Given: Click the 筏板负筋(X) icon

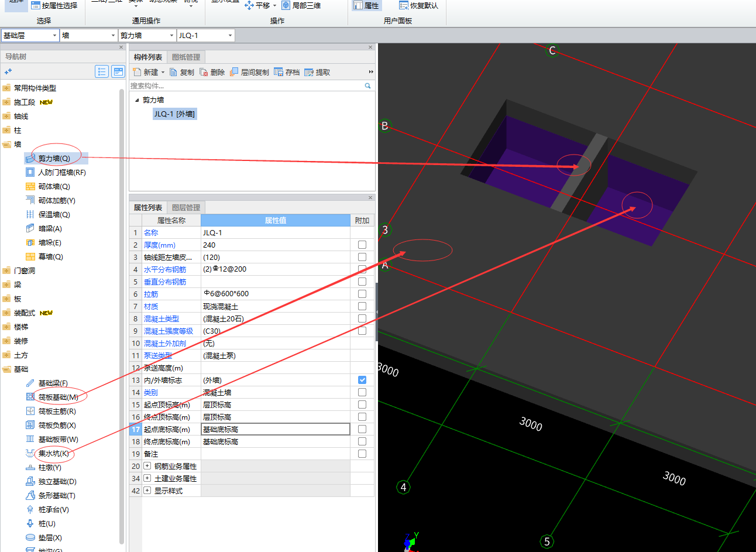Looking at the screenshot, I should 30,425.
